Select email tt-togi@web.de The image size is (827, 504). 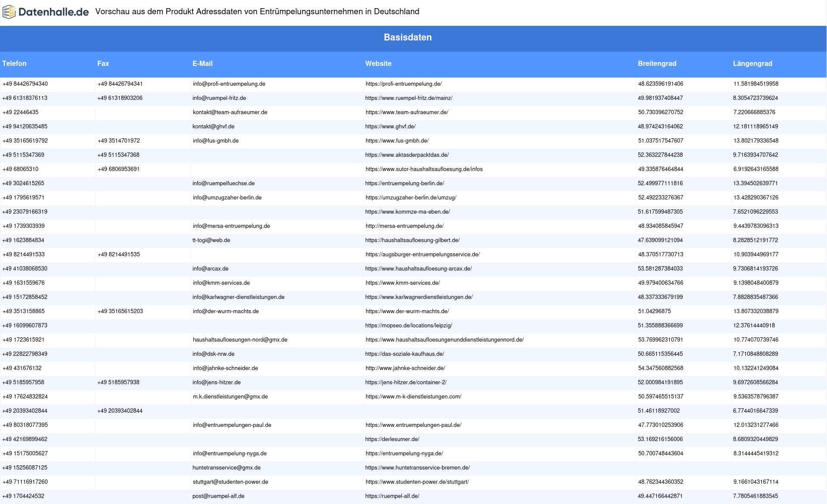click(211, 240)
